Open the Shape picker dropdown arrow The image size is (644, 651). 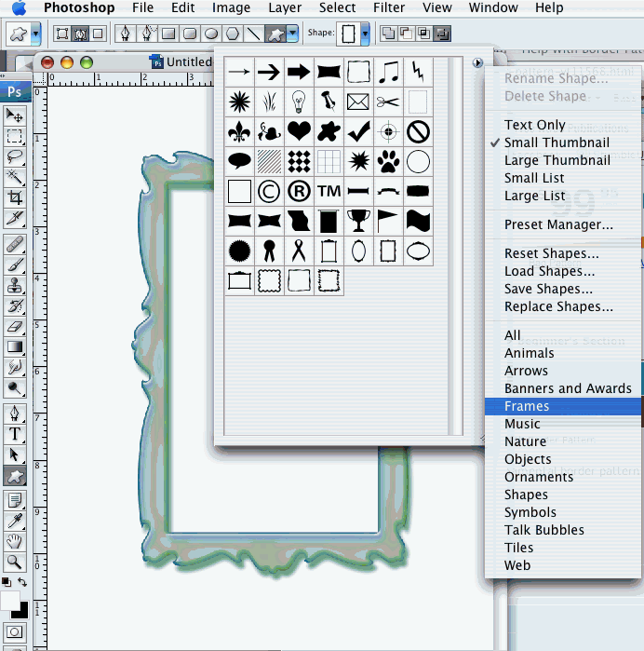(365, 34)
